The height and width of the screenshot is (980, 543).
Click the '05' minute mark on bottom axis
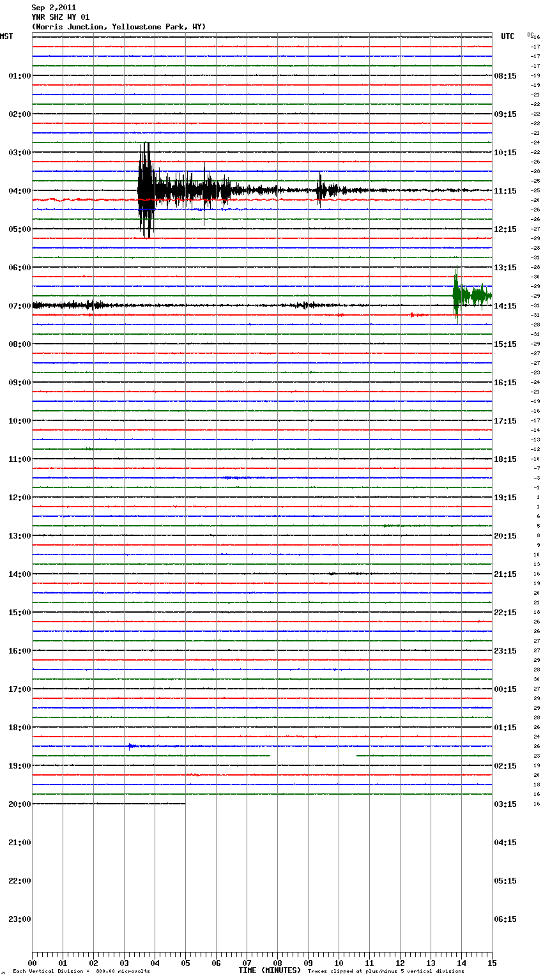pyautogui.click(x=185, y=963)
